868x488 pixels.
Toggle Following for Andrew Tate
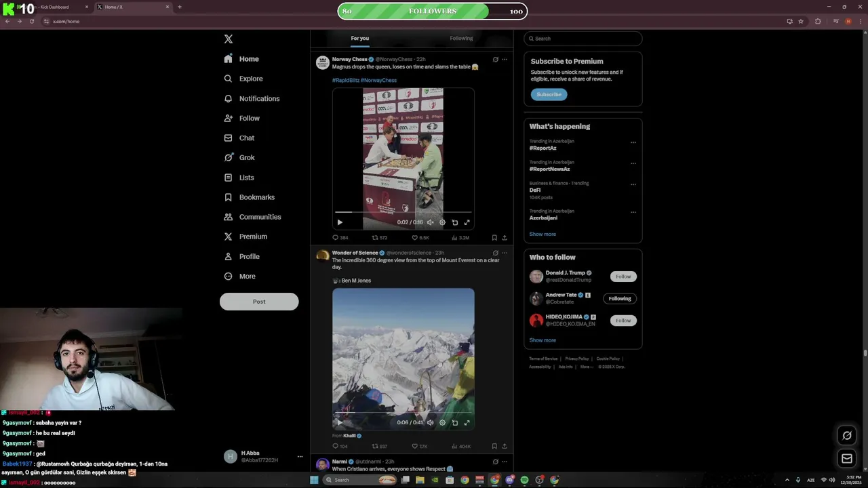pyautogui.click(x=620, y=298)
